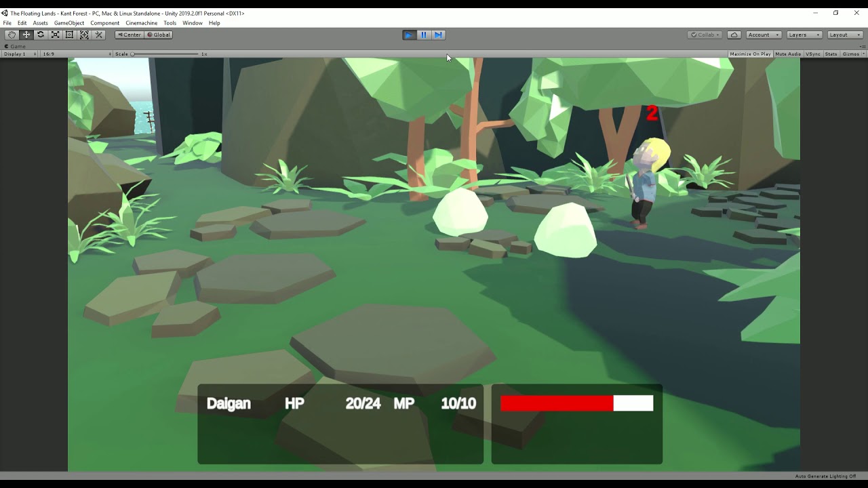This screenshot has width=868, height=488.
Task: Select the Rect transform tool
Action: pos(69,35)
